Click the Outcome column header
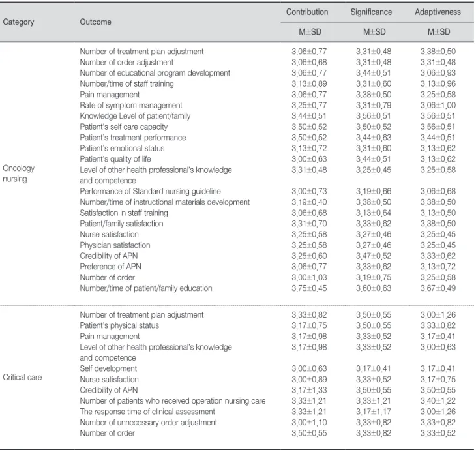Image resolution: width=476 pixels, height=450 pixels. click(x=95, y=22)
